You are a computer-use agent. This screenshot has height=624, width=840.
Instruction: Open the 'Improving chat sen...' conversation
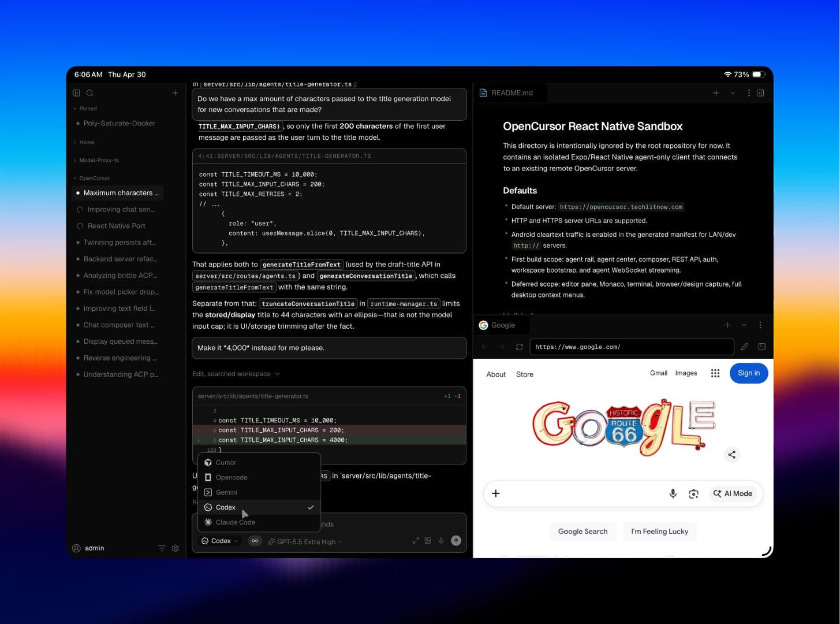(118, 209)
